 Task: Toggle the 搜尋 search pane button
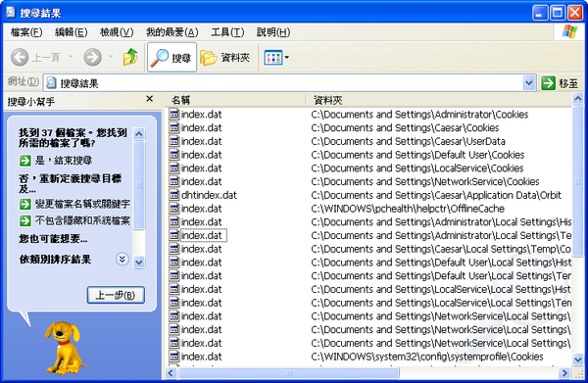(172, 58)
